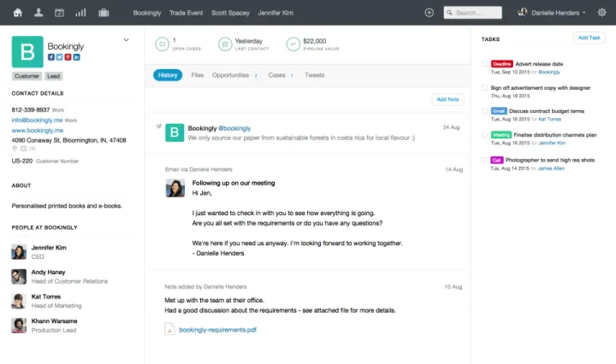Click the @bookingly Twitter handle

[234, 128]
